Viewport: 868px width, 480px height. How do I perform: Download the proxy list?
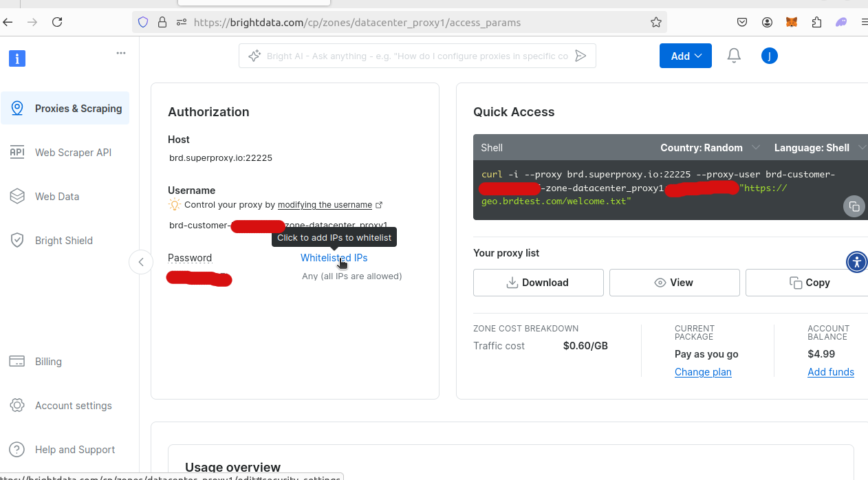539,283
